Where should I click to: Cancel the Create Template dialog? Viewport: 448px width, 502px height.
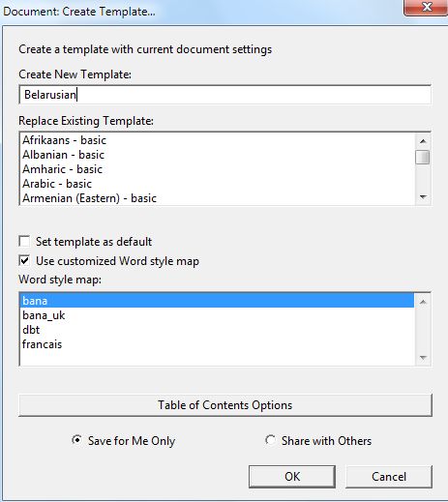[389, 477]
